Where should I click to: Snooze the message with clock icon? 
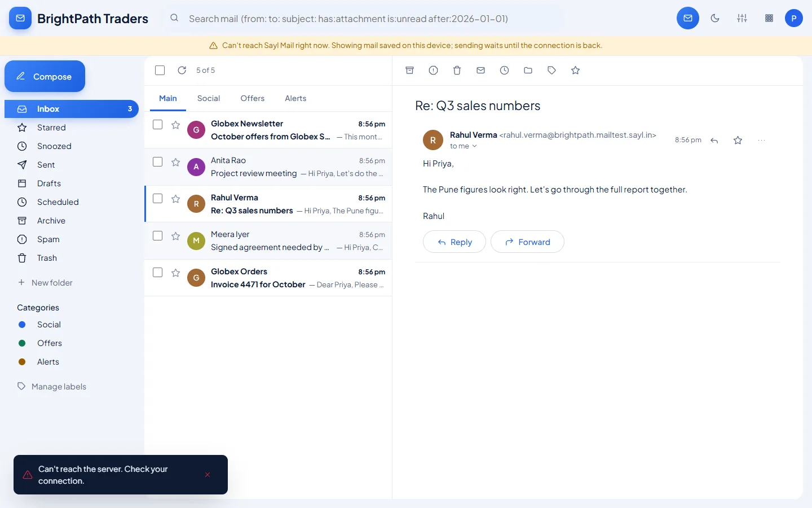pos(505,71)
